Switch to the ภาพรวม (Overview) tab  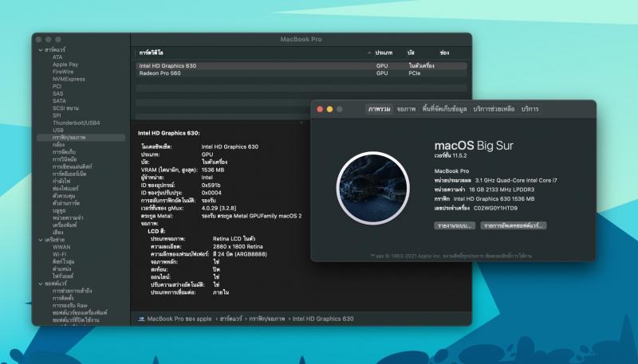pyautogui.click(x=380, y=109)
